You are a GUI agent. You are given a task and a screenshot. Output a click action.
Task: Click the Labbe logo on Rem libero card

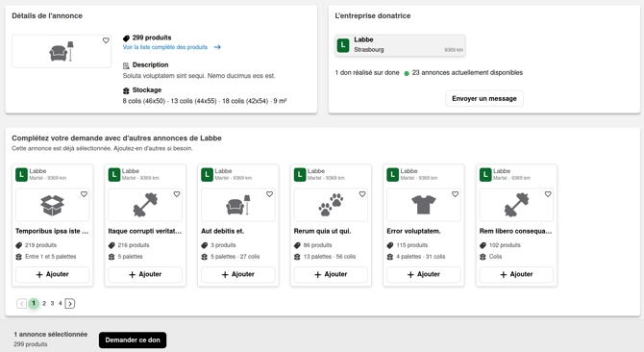[485, 175]
